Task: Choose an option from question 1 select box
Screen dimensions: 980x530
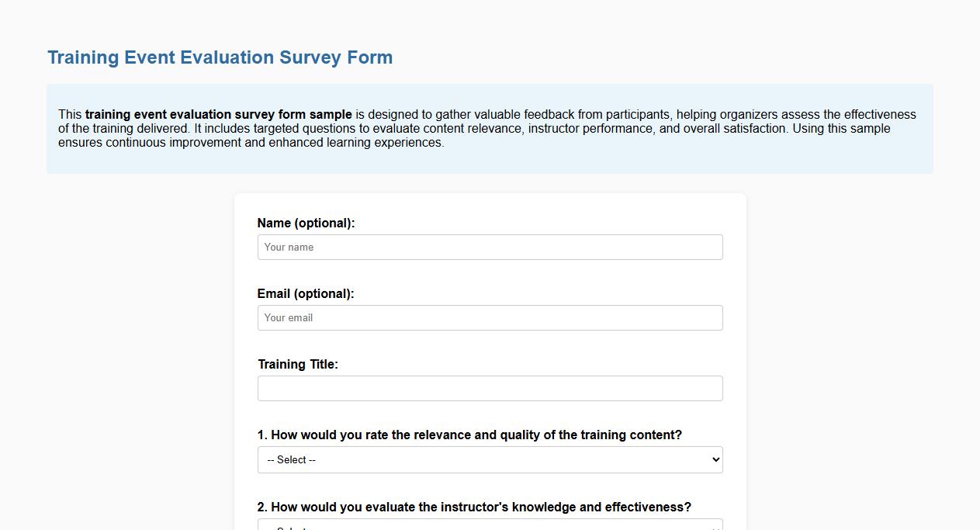Action: [490, 459]
